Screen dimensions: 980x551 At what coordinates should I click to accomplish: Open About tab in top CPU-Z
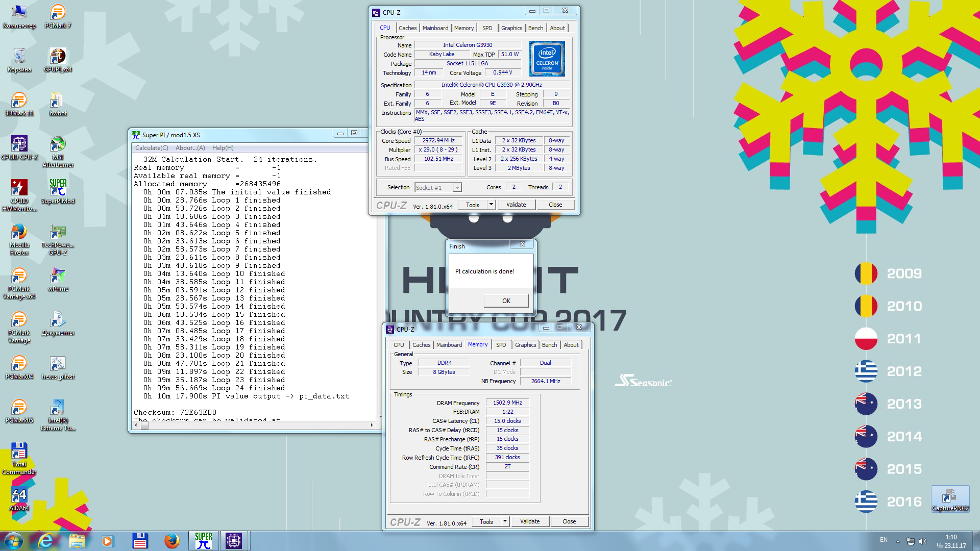557,28
